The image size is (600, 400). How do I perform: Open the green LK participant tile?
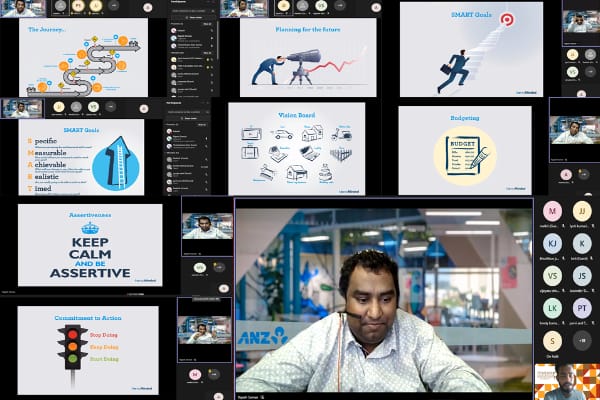[x=552, y=307]
